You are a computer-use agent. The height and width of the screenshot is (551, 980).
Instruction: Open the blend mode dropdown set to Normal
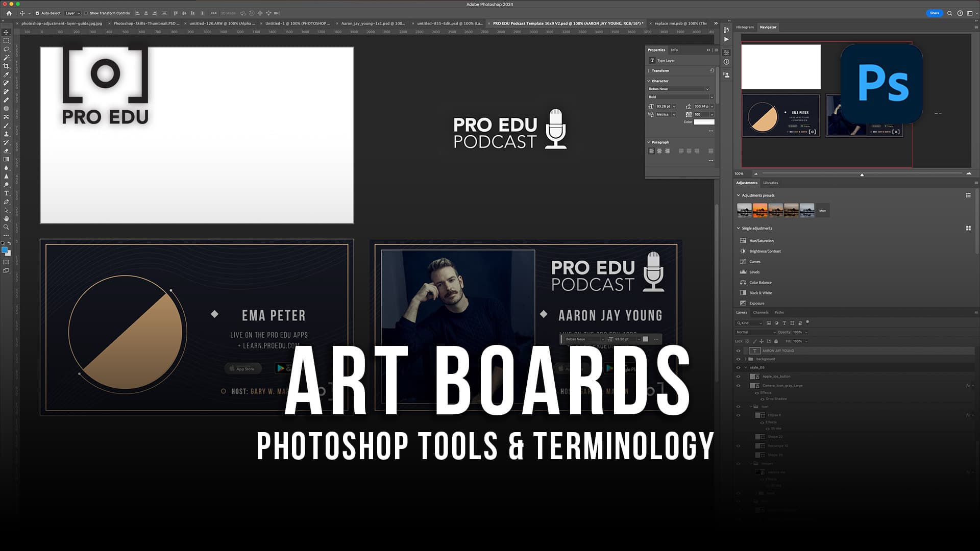(x=755, y=332)
